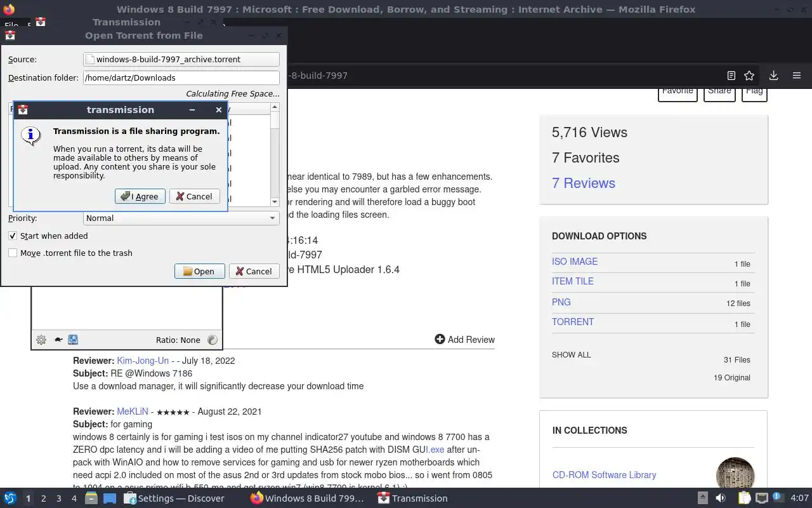This screenshot has height=508, width=812.
Task: Click the ratio statistics swirl icon
Action: [x=213, y=340]
